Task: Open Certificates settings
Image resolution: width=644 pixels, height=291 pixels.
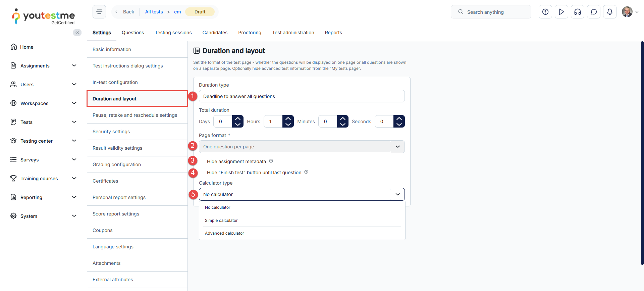Action: [x=137, y=181]
